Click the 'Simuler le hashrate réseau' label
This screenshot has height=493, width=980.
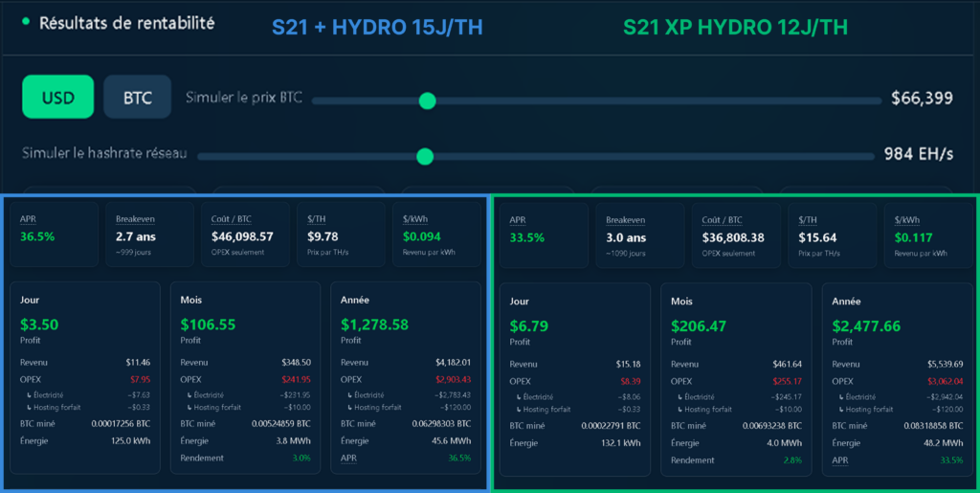(x=104, y=154)
